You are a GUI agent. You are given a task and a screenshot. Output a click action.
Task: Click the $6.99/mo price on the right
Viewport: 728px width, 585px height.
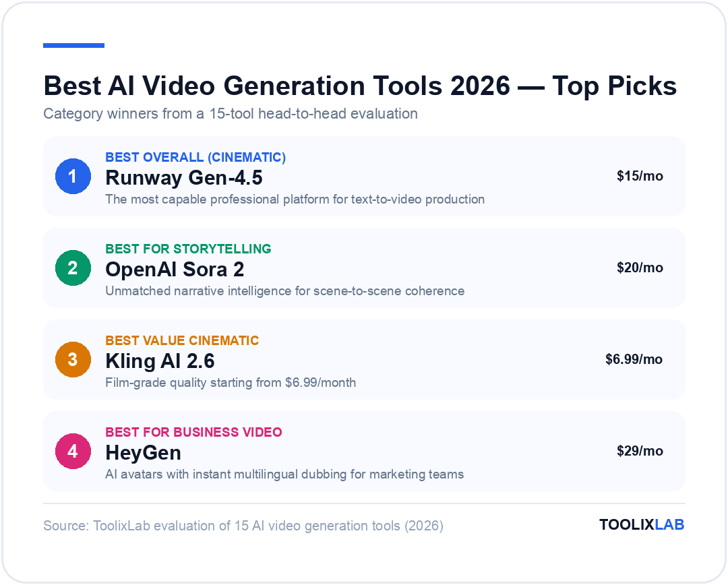(634, 359)
